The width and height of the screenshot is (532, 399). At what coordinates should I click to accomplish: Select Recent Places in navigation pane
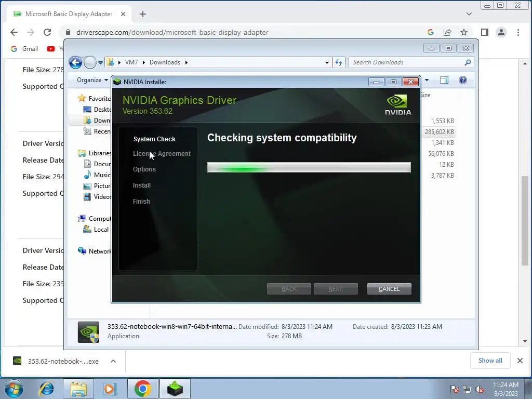click(97, 131)
